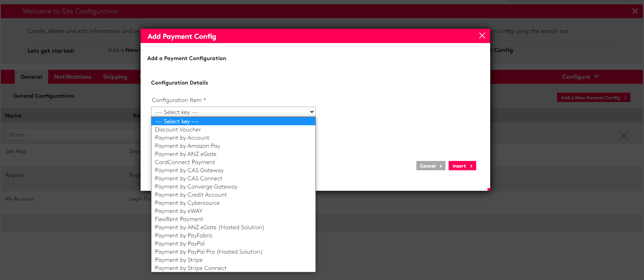The width and height of the screenshot is (644, 280).
Task: Select Payment by Stripe option
Action: point(233,260)
